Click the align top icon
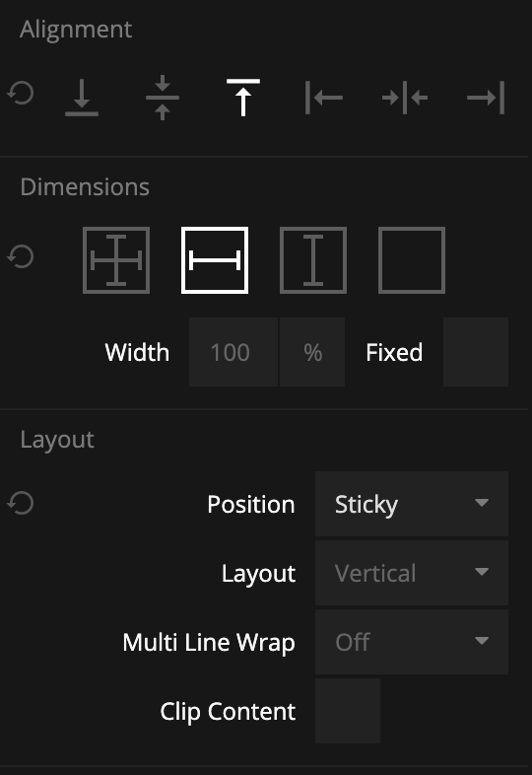The height and width of the screenshot is (775, 532). (243, 98)
